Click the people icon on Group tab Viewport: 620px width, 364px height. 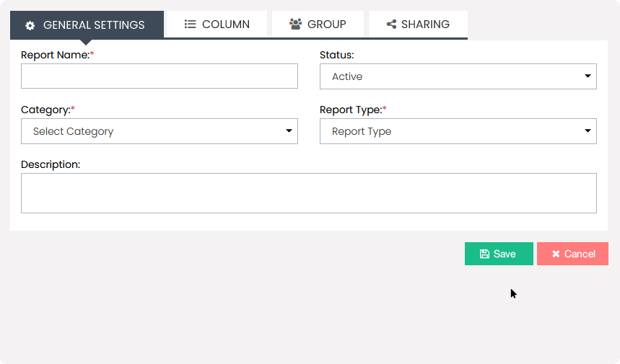(295, 24)
